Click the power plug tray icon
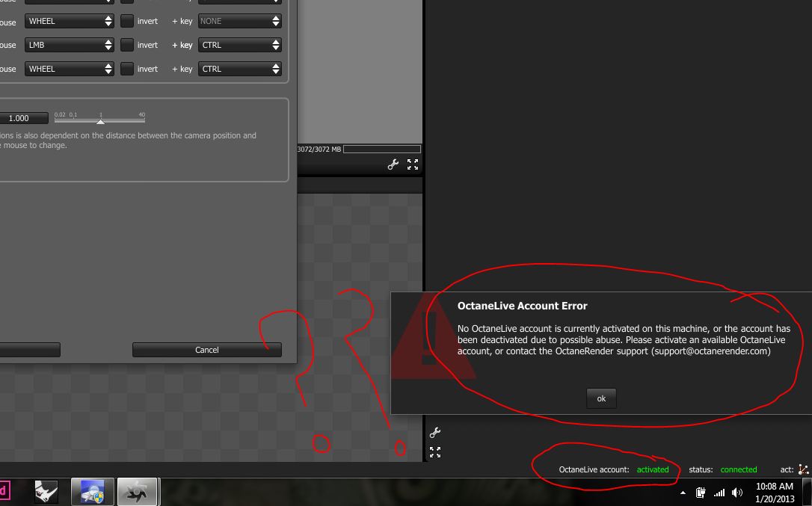Screen dimensions: 812x506 (x=701, y=493)
